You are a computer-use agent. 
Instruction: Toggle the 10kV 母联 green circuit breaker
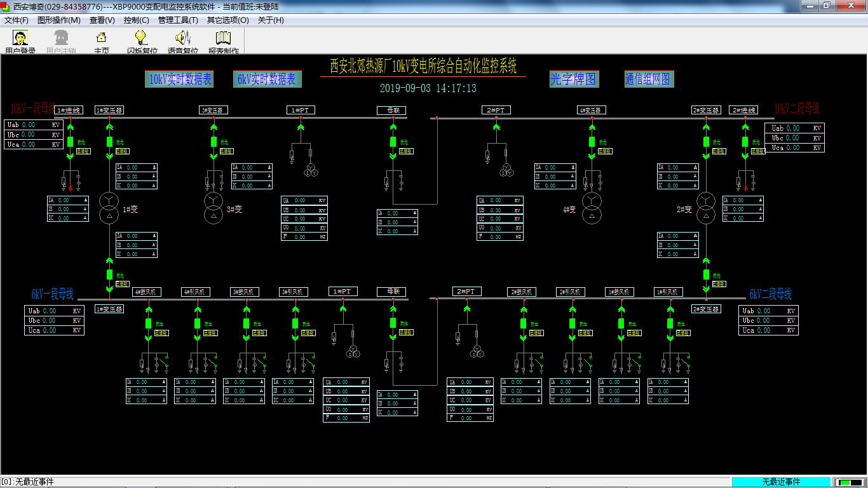(x=393, y=142)
